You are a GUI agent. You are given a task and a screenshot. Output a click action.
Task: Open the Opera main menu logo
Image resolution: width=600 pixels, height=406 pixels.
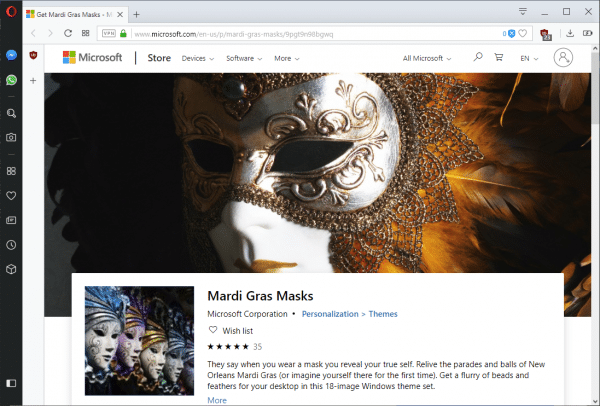pyautogui.click(x=11, y=11)
